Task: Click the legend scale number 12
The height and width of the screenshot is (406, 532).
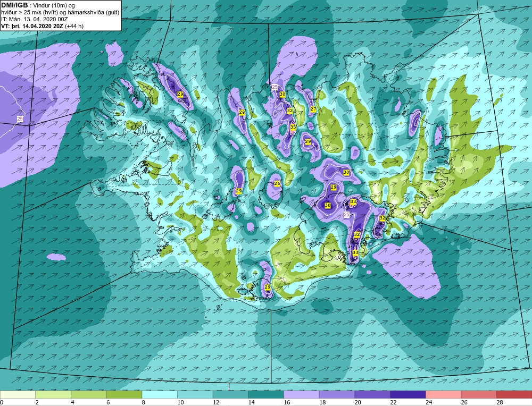Action: point(216,402)
